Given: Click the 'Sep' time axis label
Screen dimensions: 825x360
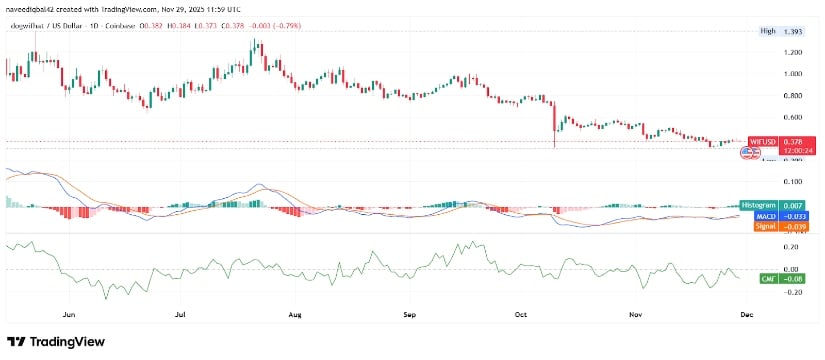Looking at the screenshot, I should click(x=409, y=315).
